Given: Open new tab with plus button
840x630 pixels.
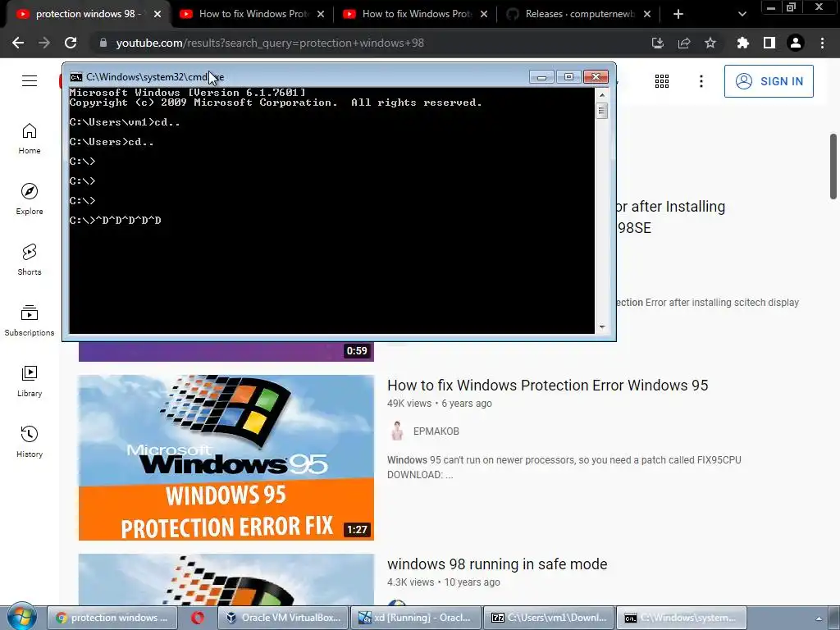Looking at the screenshot, I should coord(678,14).
